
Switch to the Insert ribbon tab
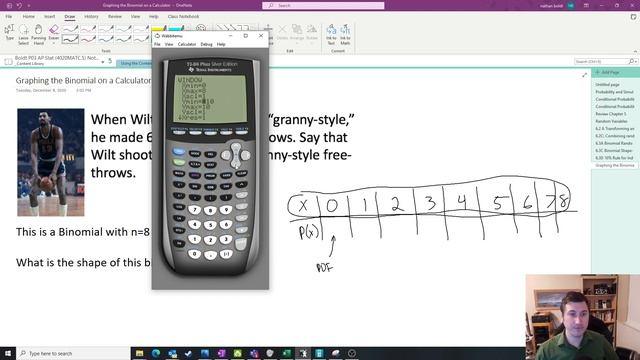point(49,16)
